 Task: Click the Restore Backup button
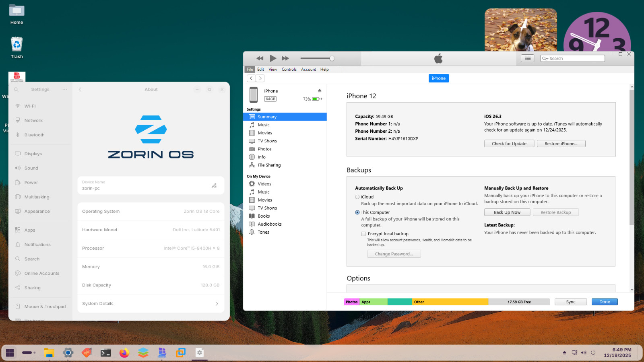click(x=556, y=212)
